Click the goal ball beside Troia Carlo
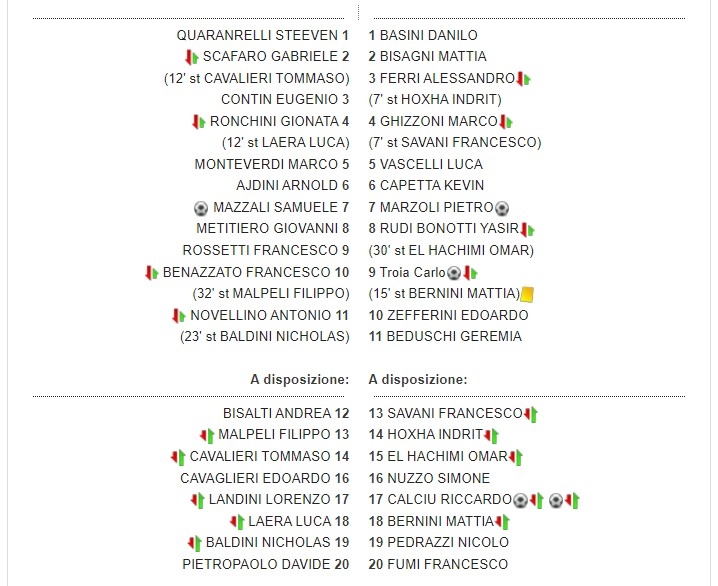 point(454,272)
